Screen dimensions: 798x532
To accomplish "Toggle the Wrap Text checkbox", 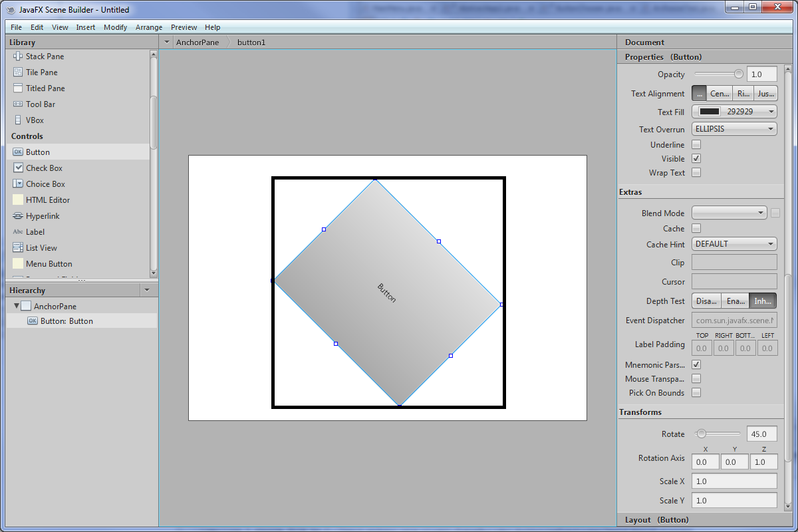I will point(696,173).
